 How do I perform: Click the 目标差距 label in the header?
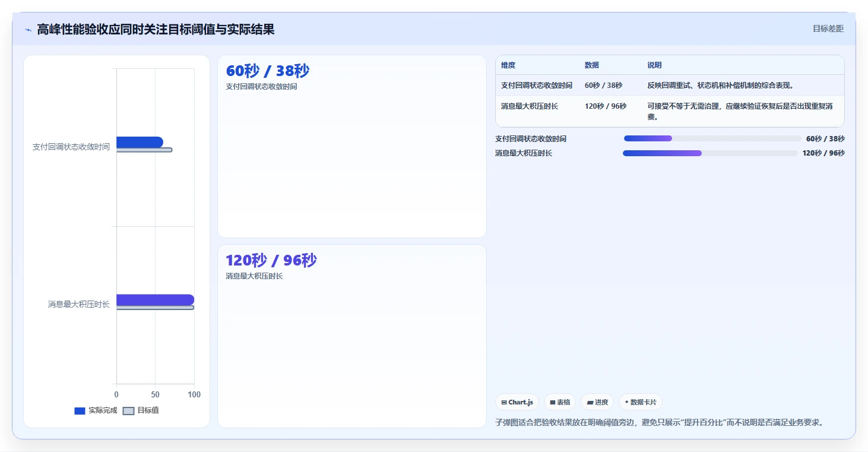click(828, 29)
